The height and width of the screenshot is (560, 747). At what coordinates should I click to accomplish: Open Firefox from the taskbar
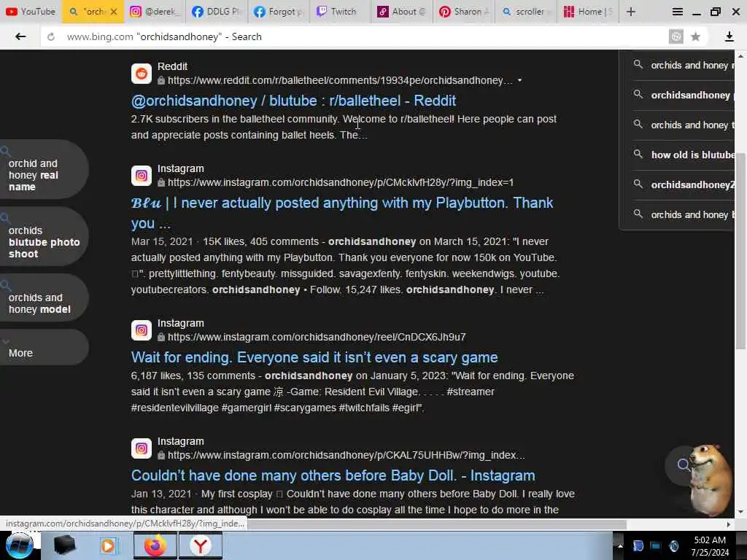tap(155, 545)
